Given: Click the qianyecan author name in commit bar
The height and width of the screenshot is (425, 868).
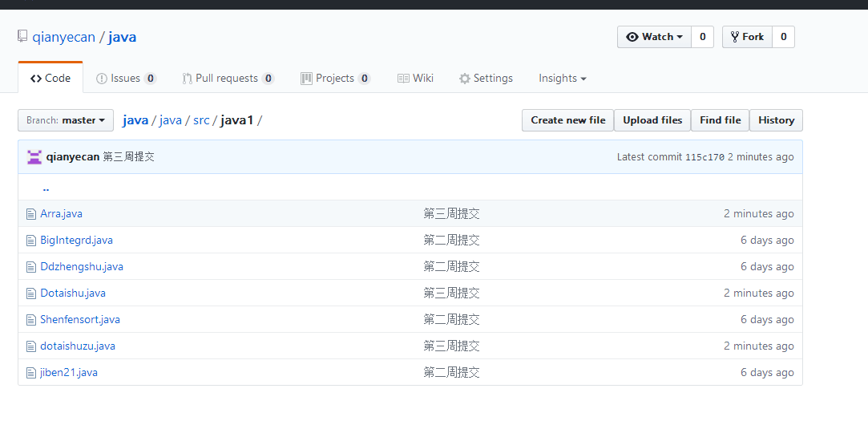Looking at the screenshot, I should coord(73,157).
